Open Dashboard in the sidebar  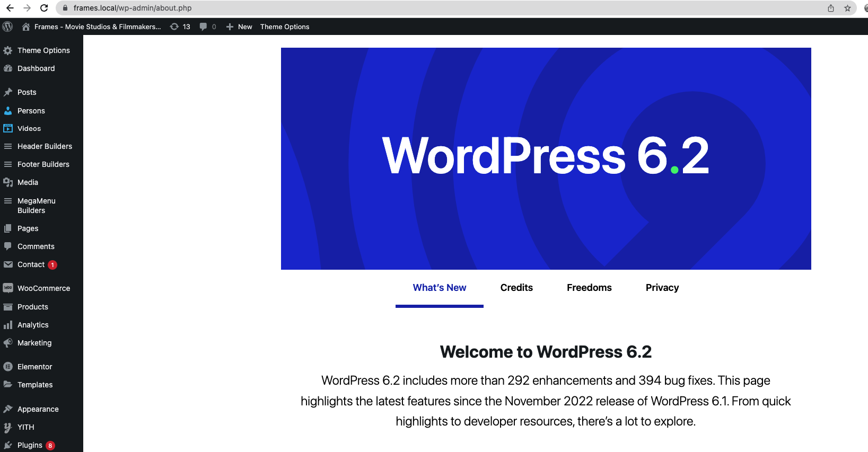pos(36,68)
